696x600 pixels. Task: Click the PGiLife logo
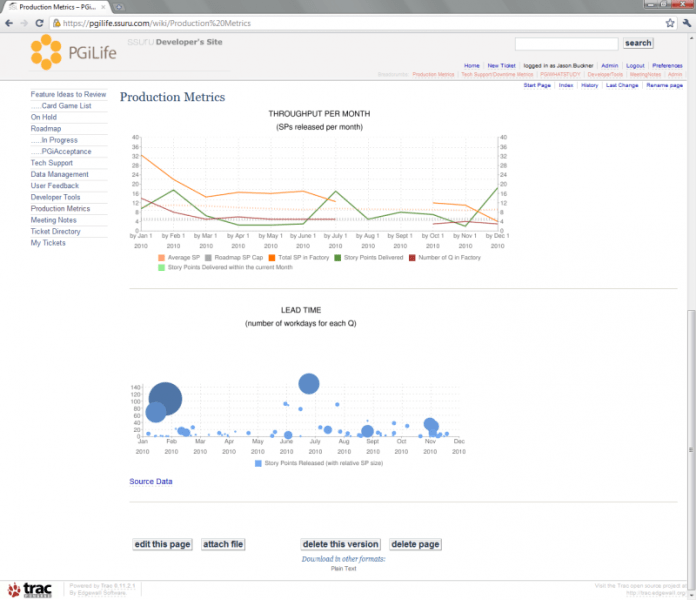coord(74,52)
